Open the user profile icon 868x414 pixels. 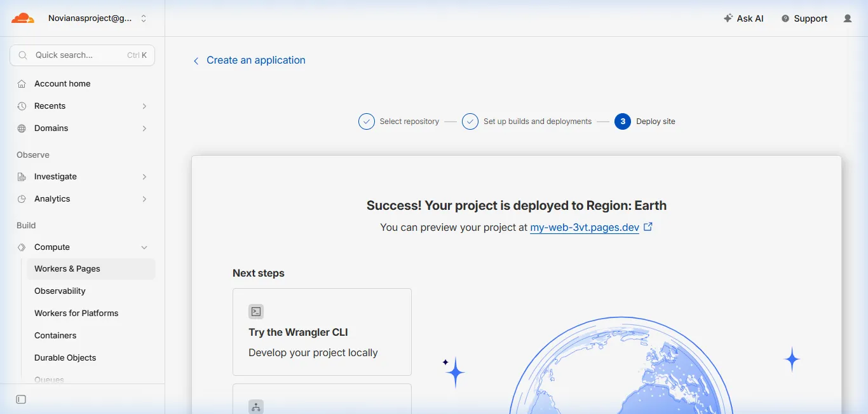848,18
